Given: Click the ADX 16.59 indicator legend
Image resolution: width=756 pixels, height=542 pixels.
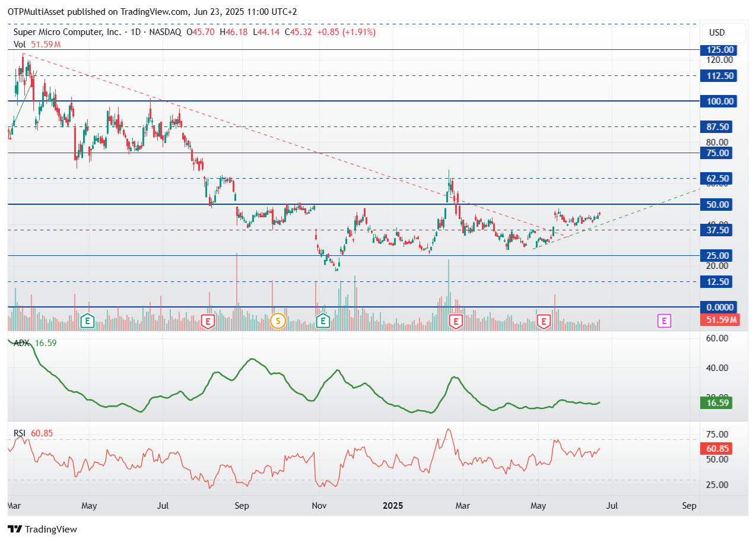Looking at the screenshot, I should pos(35,343).
